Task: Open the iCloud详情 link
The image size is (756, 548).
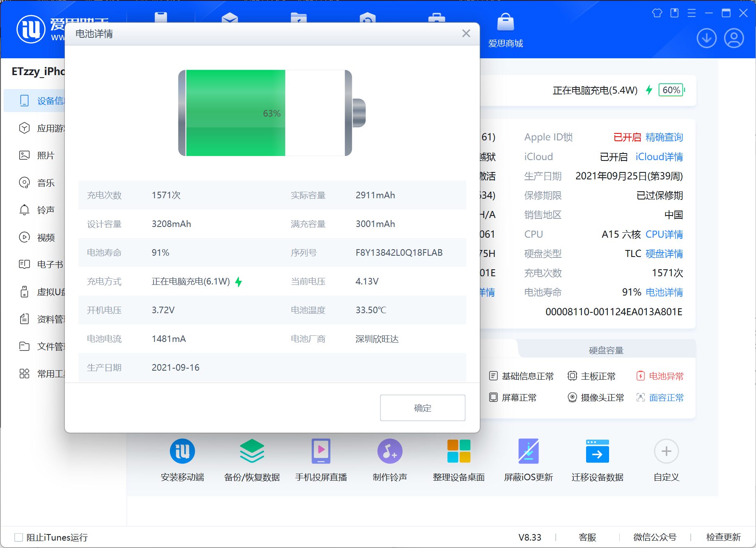Action: 659,157
